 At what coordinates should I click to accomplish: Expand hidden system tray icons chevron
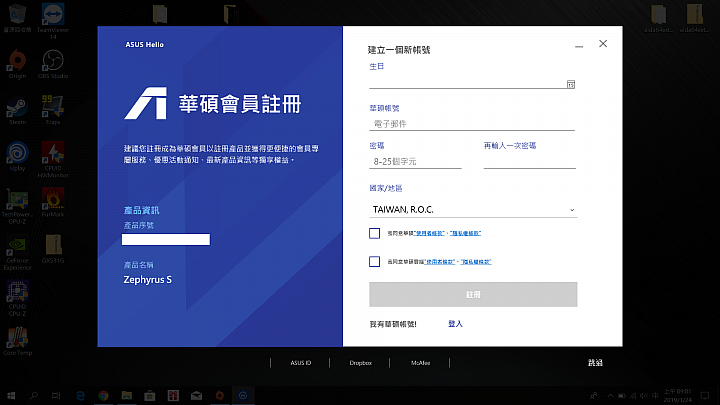tap(610, 395)
